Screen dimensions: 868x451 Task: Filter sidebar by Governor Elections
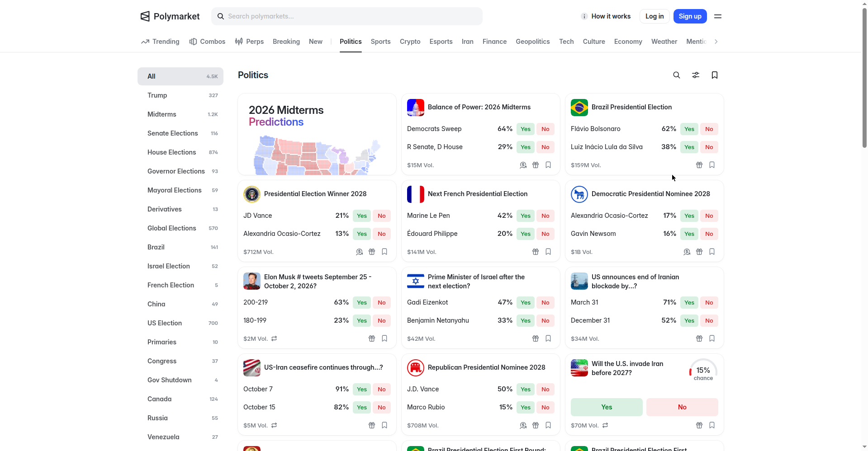point(180,171)
